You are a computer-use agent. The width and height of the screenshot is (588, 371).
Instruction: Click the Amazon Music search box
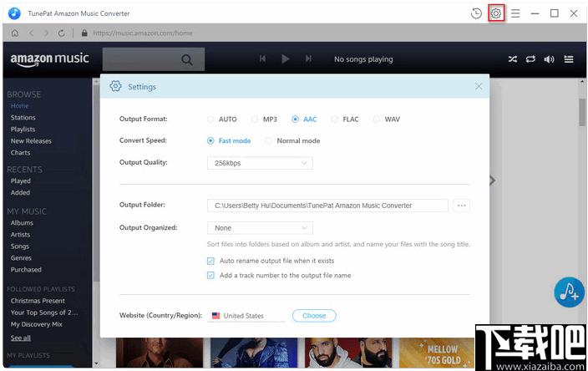click(154, 59)
